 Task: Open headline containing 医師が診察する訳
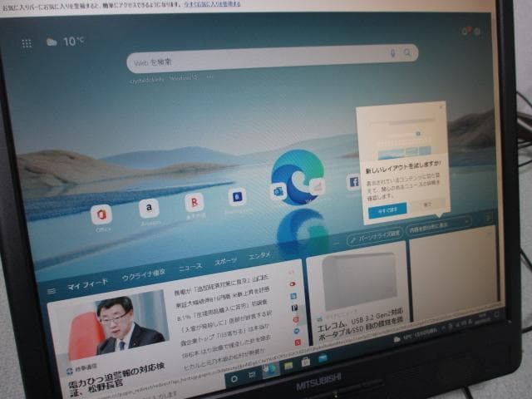pos(225,323)
